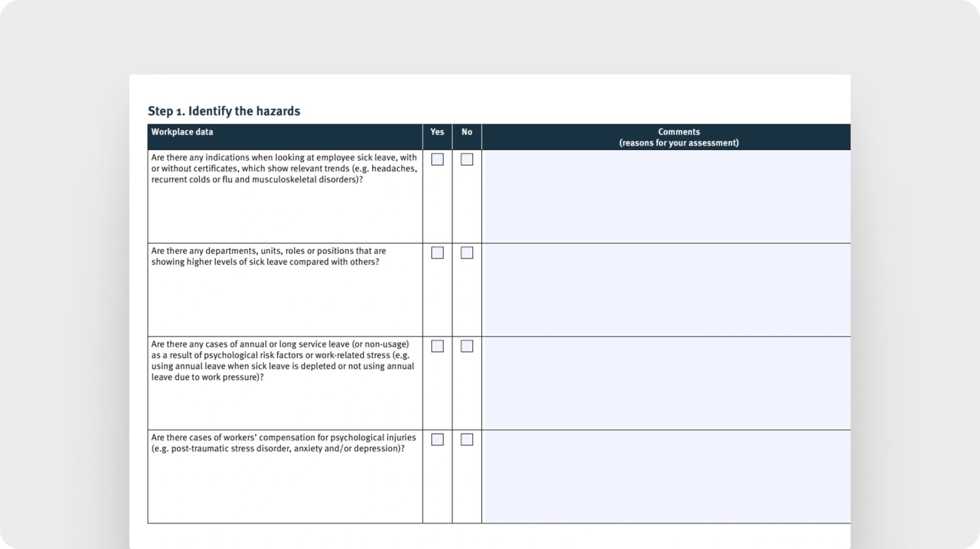Click question text about employee sick leave indications
This screenshot has width=980, height=549.
point(284,168)
